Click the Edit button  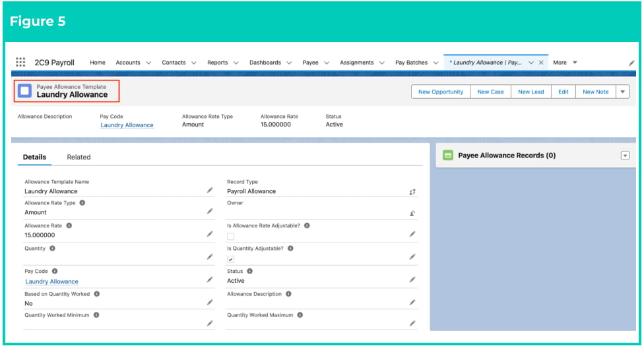click(x=563, y=92)
